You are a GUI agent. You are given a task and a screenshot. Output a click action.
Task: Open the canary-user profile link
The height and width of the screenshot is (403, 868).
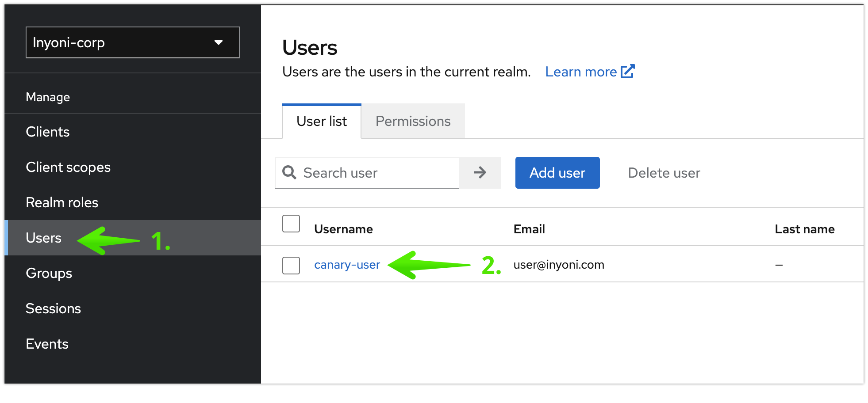click(x=347, y=265)
